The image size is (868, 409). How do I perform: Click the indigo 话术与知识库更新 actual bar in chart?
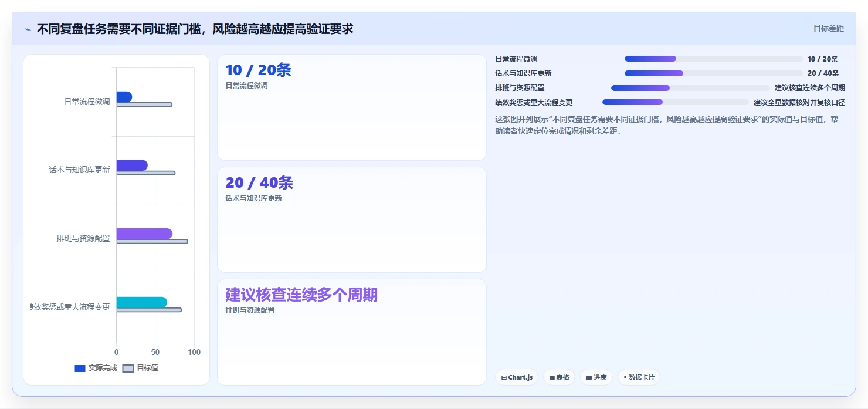132,165
